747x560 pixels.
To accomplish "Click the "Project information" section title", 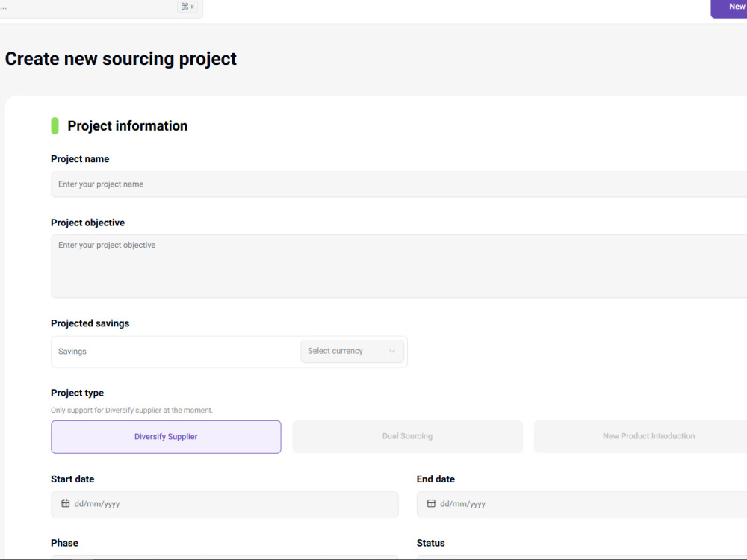I will point(127,125).
